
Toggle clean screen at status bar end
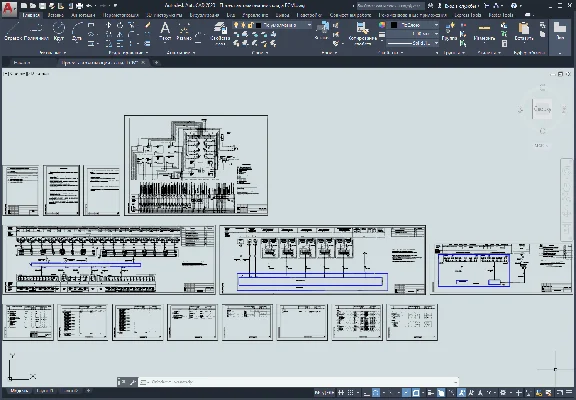559,393
